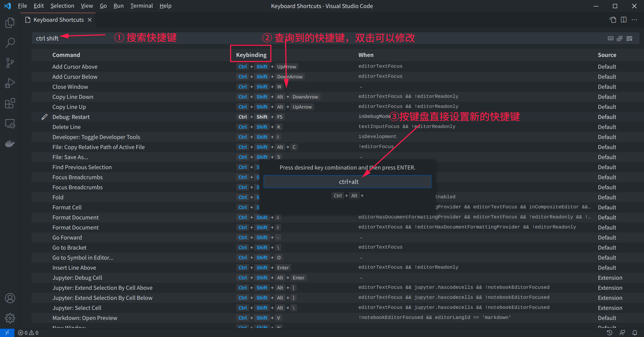Close the Keyboard Shortcuts tab

tap(90, 20)
